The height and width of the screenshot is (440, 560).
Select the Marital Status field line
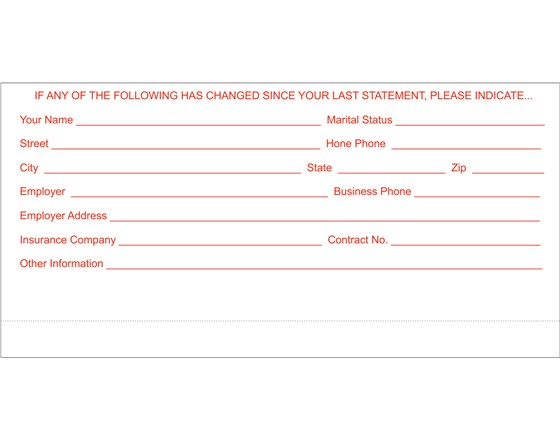pos(470,125)
